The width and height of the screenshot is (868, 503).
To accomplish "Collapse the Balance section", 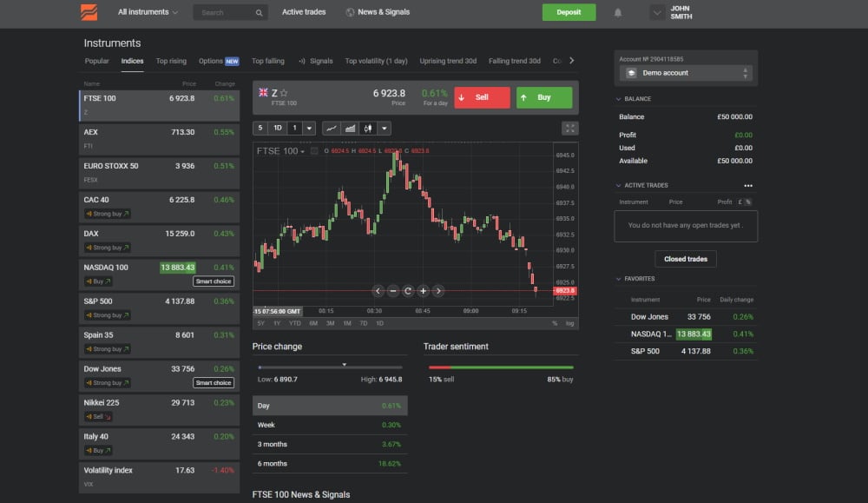I will tap(618, 99).
